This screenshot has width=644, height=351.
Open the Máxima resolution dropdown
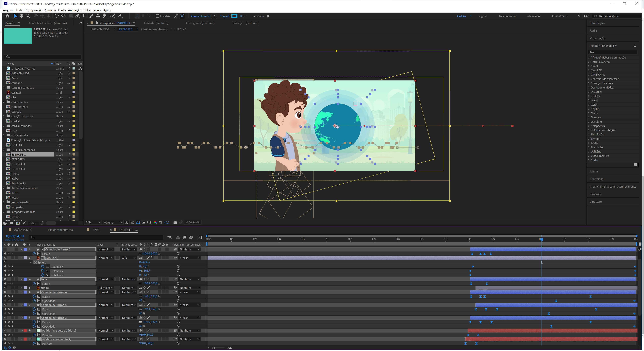coord(113,222)
